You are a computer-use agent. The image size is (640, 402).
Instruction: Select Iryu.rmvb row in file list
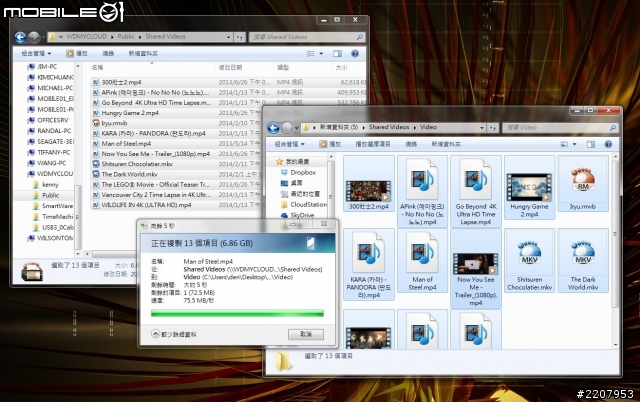click(x=176, y=123)
